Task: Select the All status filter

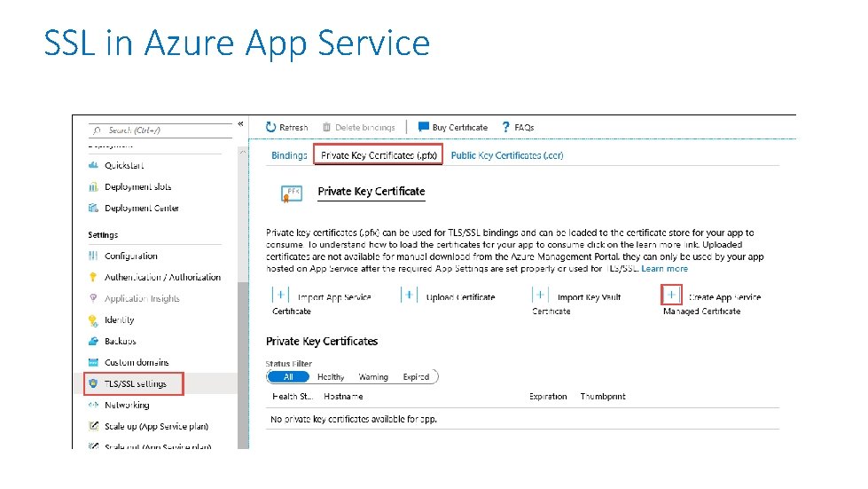Action: (x=288, y=376)
